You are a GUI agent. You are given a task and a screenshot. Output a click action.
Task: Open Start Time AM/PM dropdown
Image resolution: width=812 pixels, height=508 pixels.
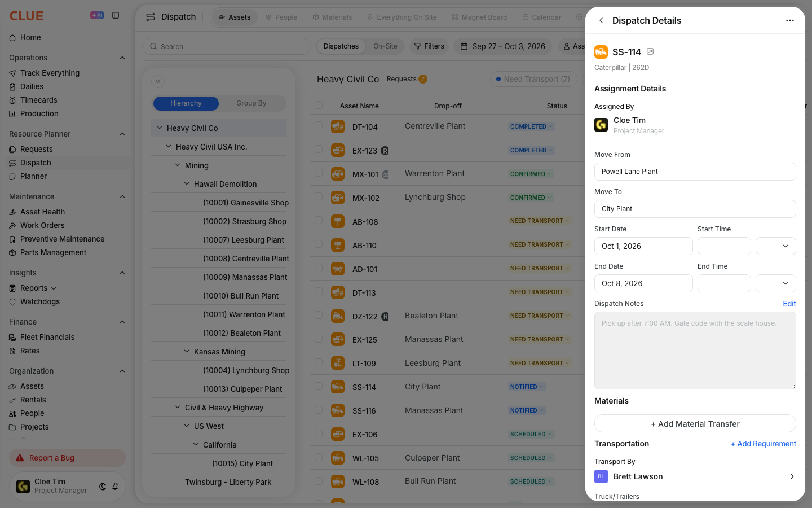coord(776,246)
